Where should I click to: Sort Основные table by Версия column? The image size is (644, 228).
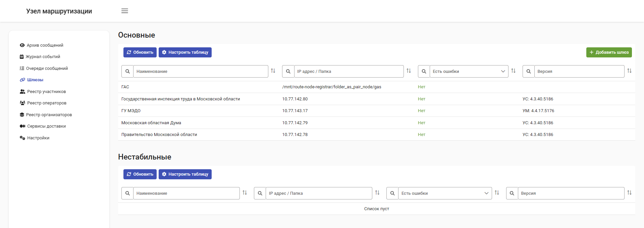click(x=629, y=71)
